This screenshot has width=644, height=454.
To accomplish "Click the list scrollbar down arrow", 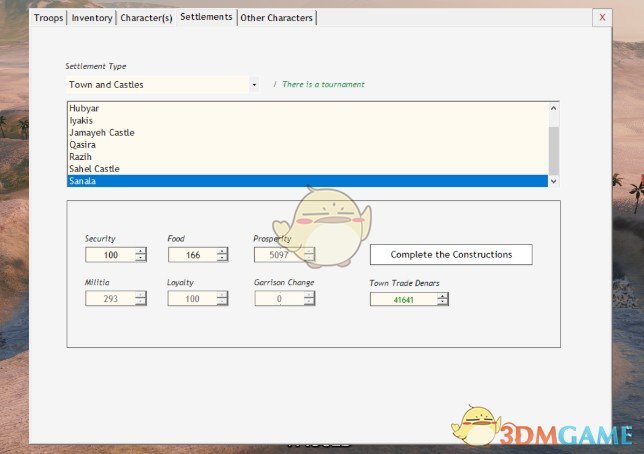I will 553,181.
